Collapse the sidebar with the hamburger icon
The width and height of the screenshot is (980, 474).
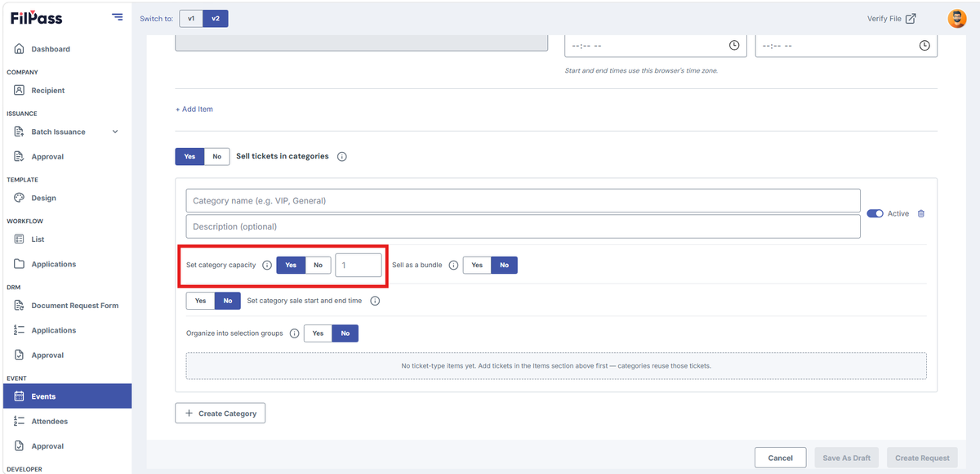click(118, 17)
